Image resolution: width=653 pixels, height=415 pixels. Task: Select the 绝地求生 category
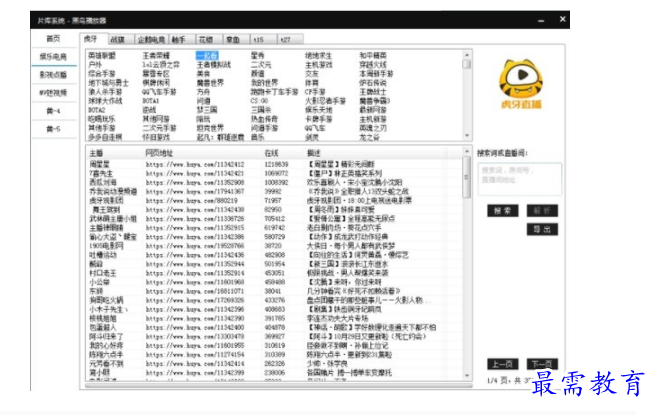319,55
